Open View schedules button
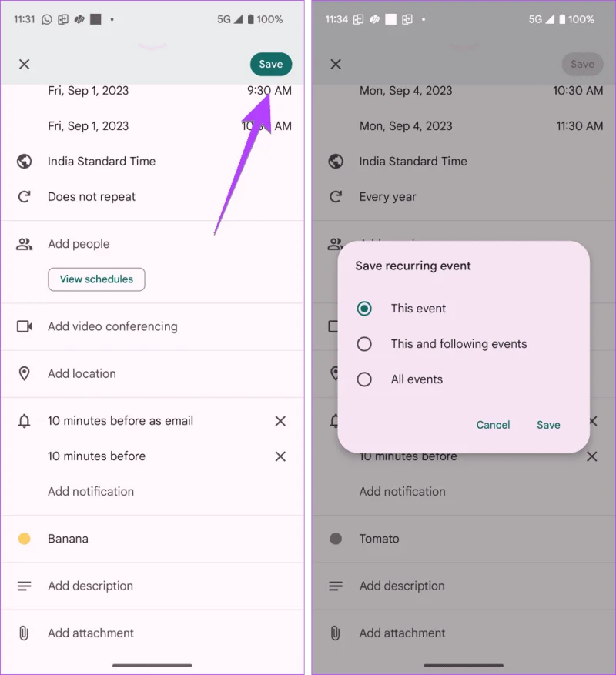 coord(96,279)
